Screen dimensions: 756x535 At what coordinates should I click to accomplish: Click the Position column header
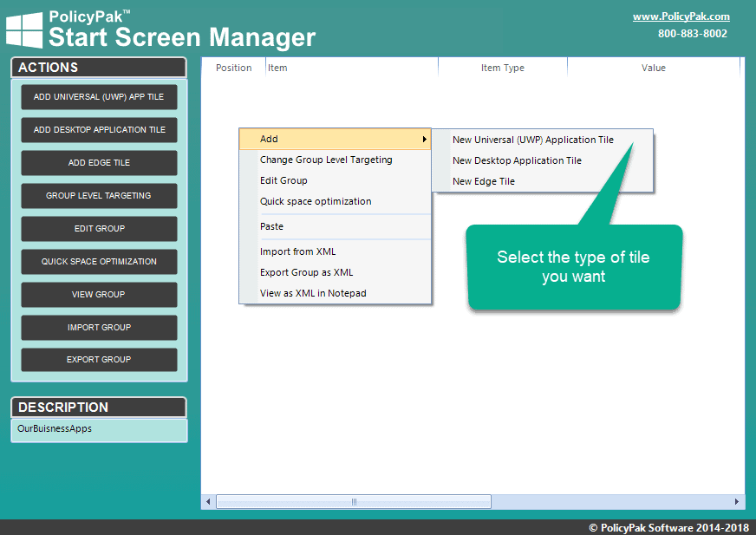[233, 68]
